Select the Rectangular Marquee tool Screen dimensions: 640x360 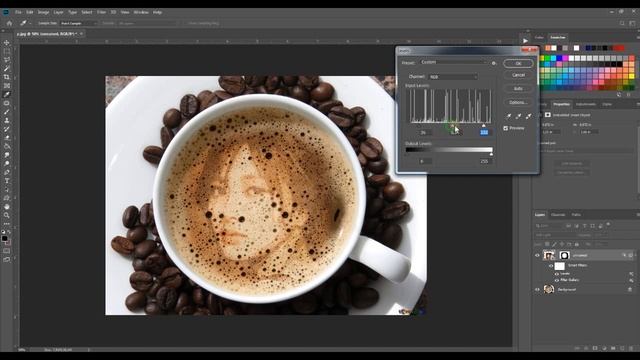point(7,51)
